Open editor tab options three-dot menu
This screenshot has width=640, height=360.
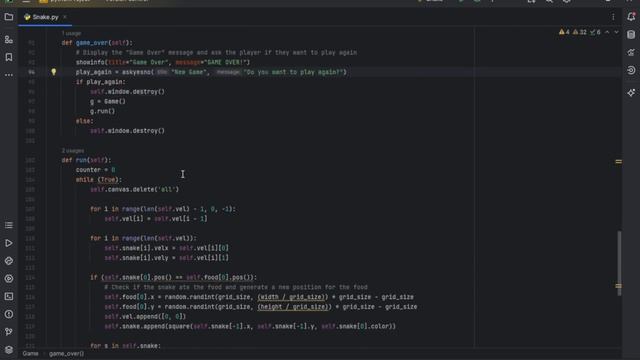pyautogui.click(x=613, y=17)
